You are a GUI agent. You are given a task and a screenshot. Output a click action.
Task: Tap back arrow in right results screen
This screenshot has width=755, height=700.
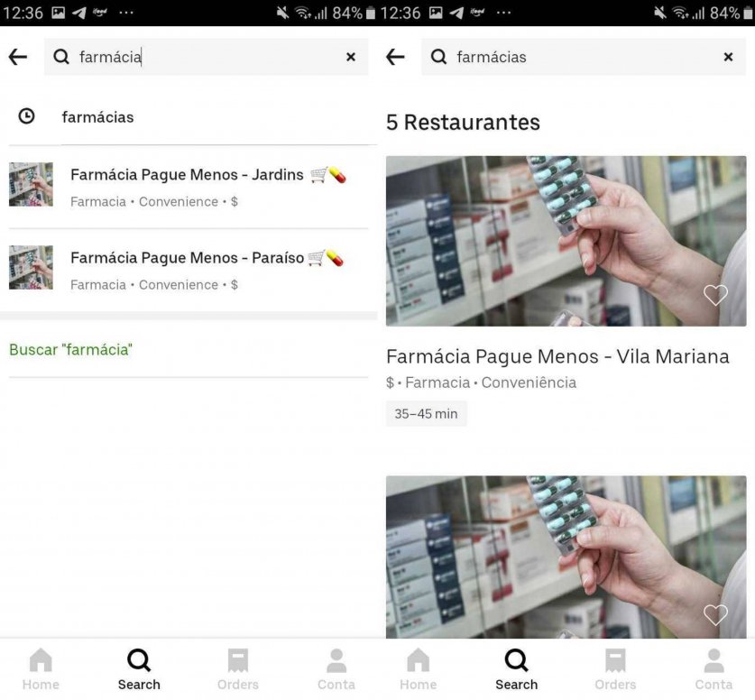tap(395, 57)
